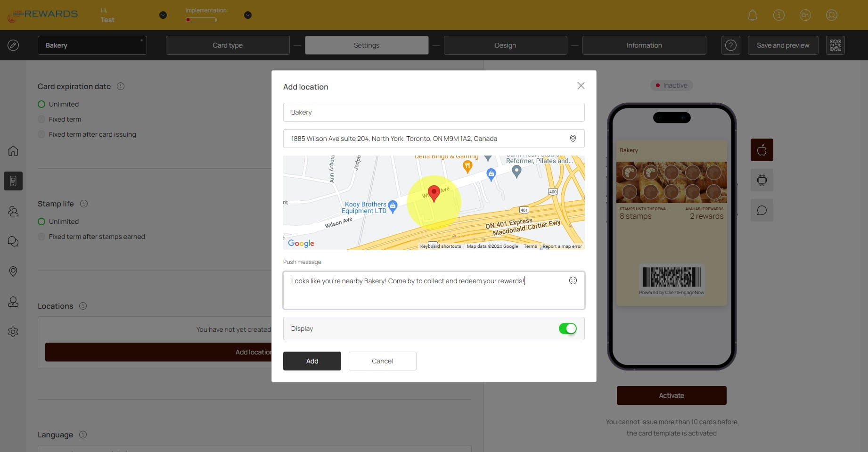The image size is (868, 452).
Task: Click the Implementation progress bar
Action: pos(201,20)
